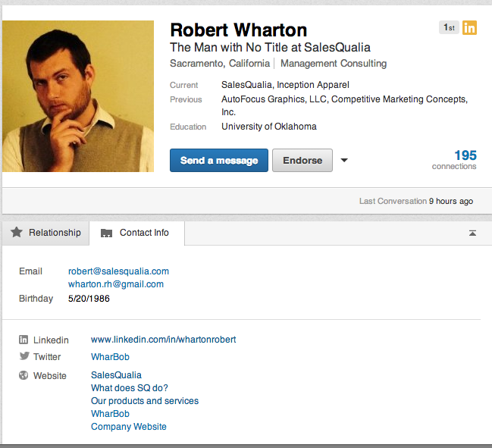Open the "What does SQ do?" link
492x448 pixels.
click(x=129, y=388)
